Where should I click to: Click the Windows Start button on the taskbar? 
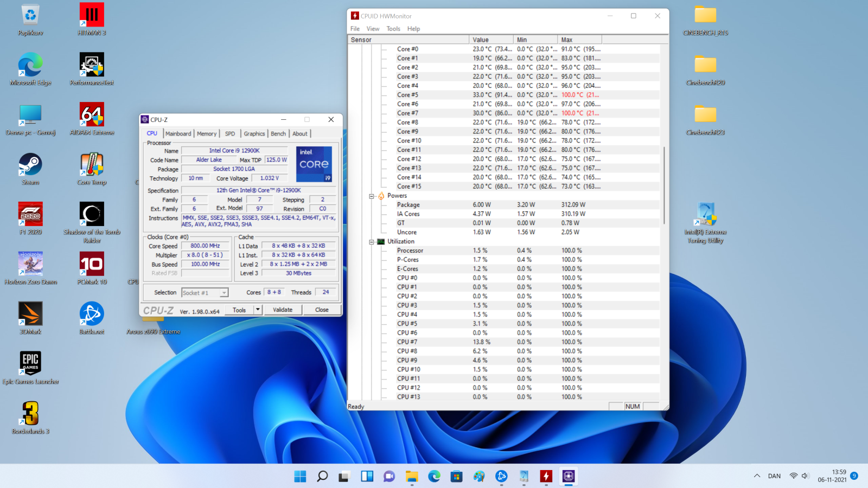[x=300, y=476]
